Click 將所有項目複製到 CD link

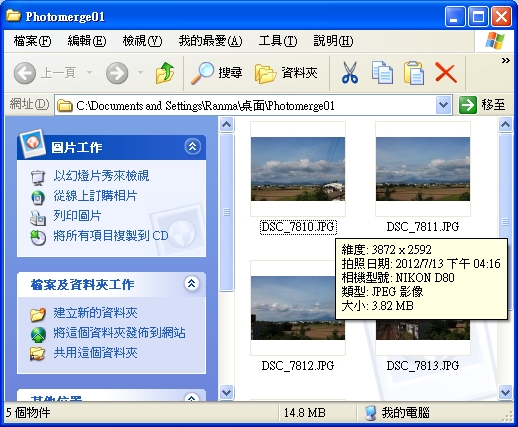(111, 236)
